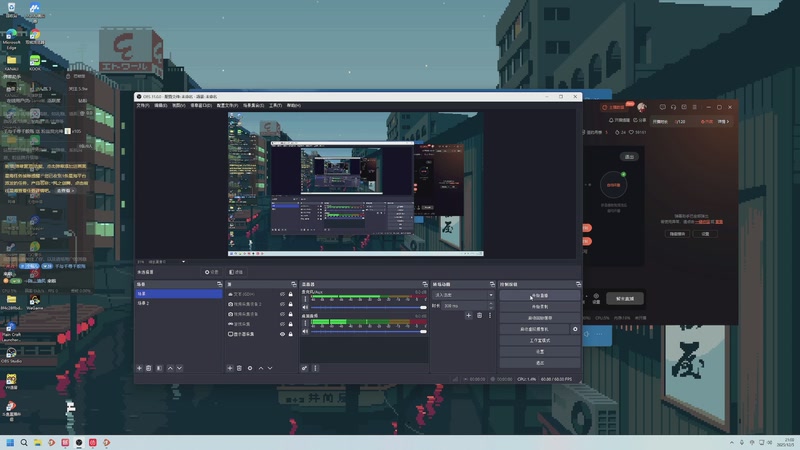Click the Windows Start button on the taskbar
Image resolution: width=800 pixels, height=450 pixels.
pos(10,442)
